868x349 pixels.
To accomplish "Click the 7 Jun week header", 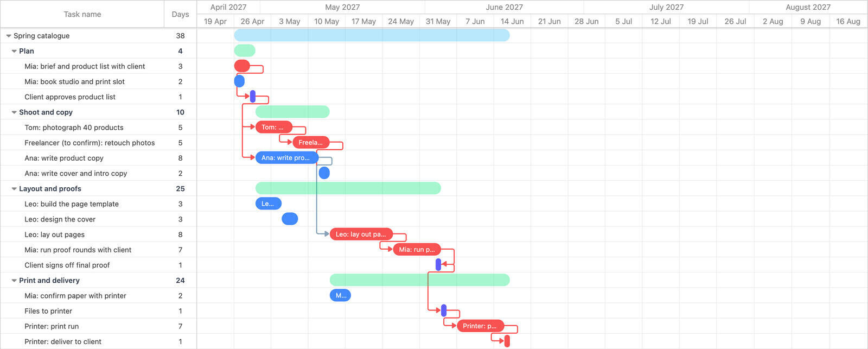I will [475, 21].
